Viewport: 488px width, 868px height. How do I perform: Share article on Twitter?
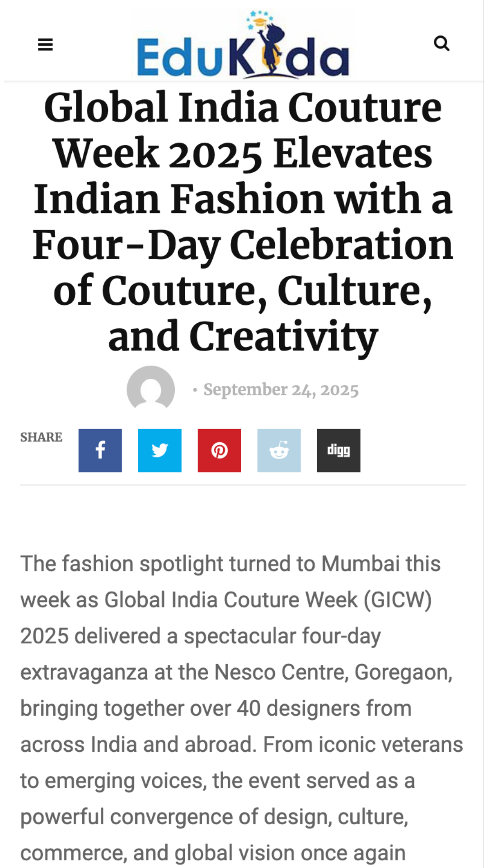point(160,450)
